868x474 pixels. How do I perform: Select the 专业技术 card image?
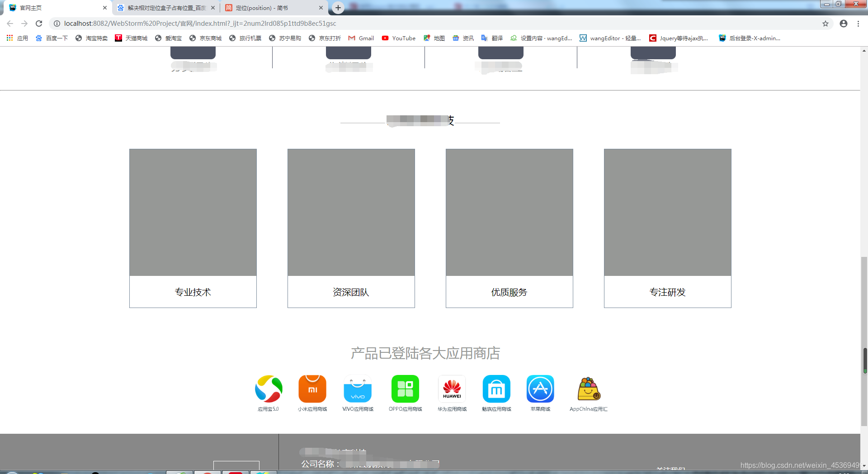tap(193, 213)
